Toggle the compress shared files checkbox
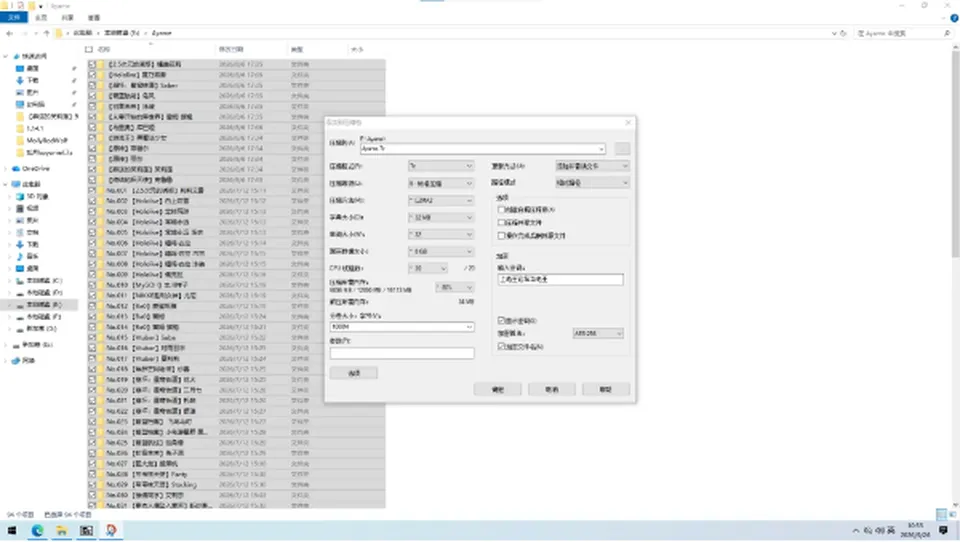This screenshot has height=542, width=960. (x=501, y=222)
